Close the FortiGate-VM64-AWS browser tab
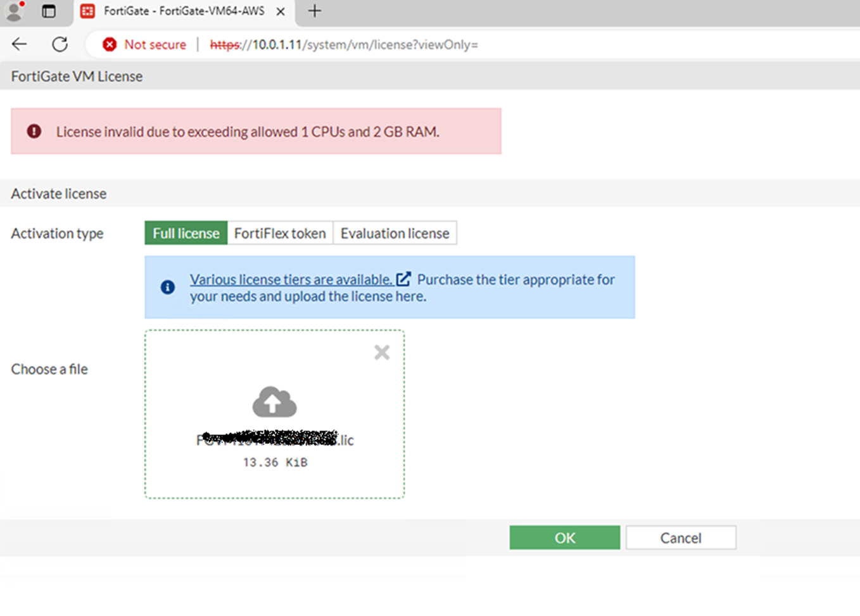Screen dimensions: 860x616 pos(281,11)
